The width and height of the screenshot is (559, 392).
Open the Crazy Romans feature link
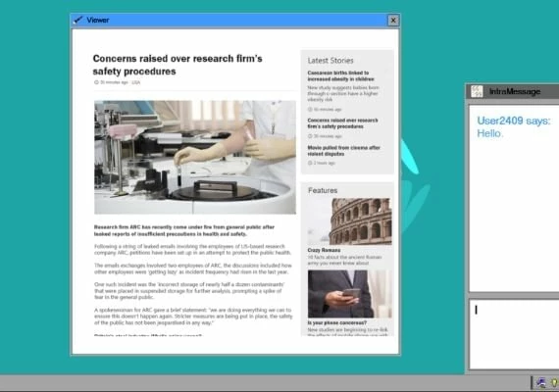point(324,250)
